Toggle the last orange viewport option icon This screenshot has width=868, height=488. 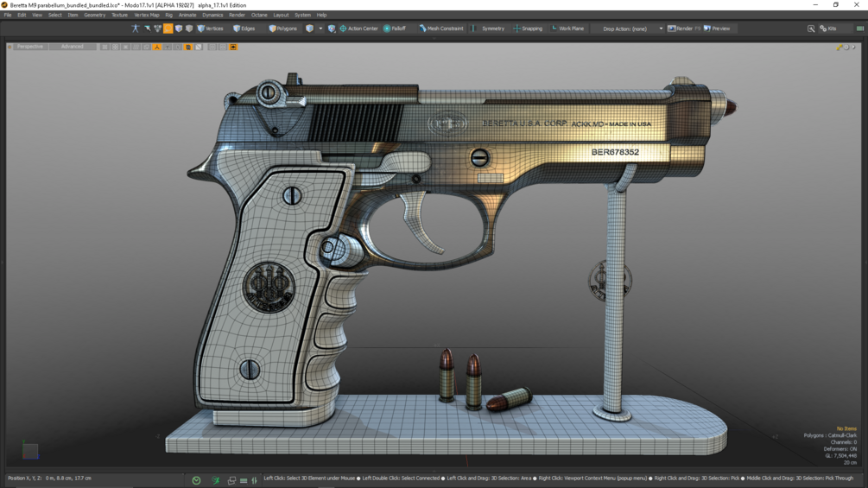pos(233,47)
